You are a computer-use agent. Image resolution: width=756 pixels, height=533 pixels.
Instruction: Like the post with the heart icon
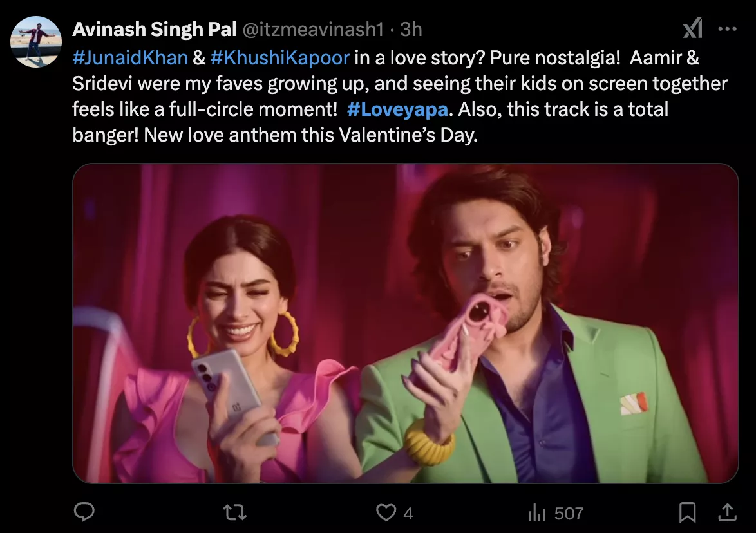click(385, 512)
